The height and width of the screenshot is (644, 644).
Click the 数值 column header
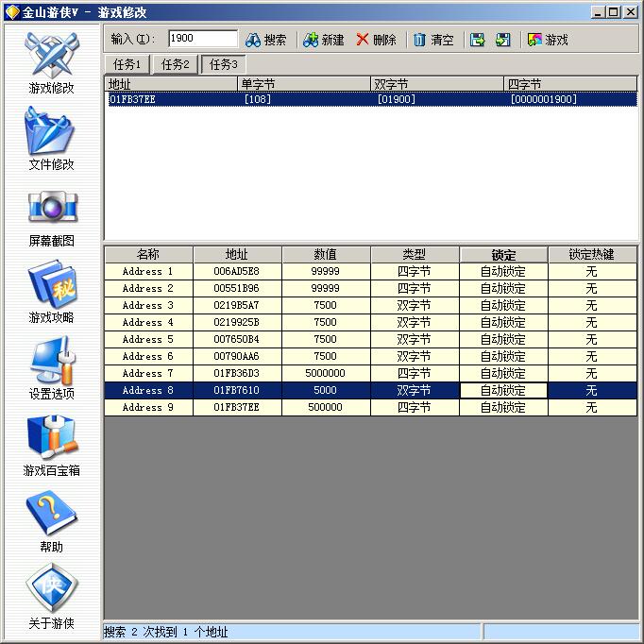coord(325,254)
